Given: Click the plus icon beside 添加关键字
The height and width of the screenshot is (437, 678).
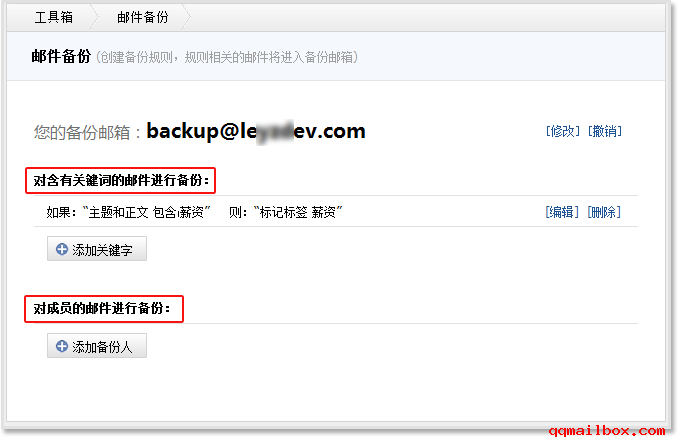Looking at the screenshot, I should [x=62, y=249].
